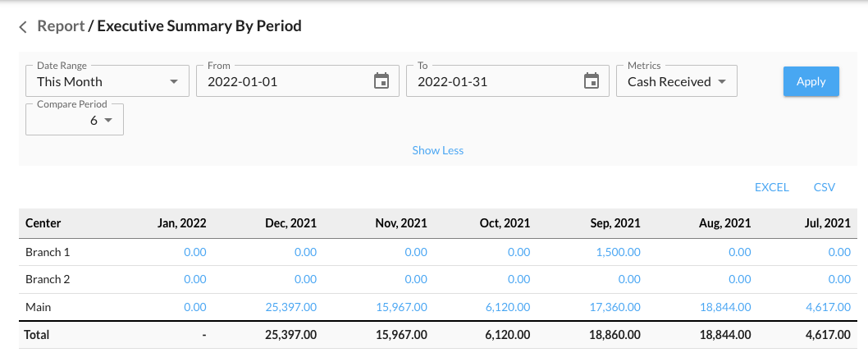Open Main Dec, 2021 value 25,397.00
The height and width of the screenshot is (362, 868).
290,307
